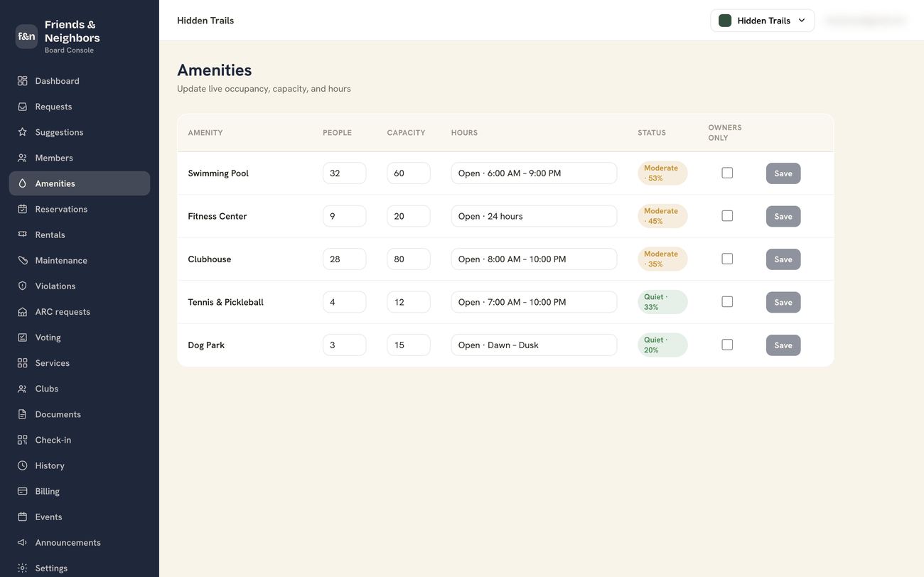The image size is (924, 577).
Task: Click the f&n logo icon
Action: [26, 36]
